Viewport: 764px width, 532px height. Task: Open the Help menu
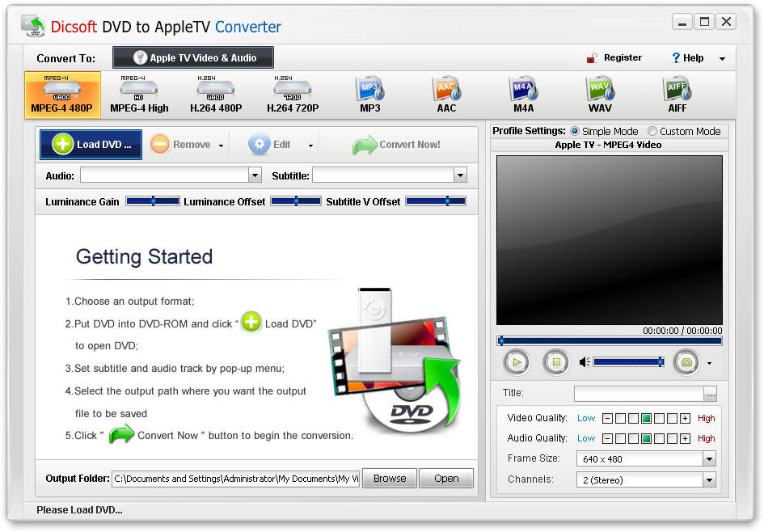click(687, 58)
